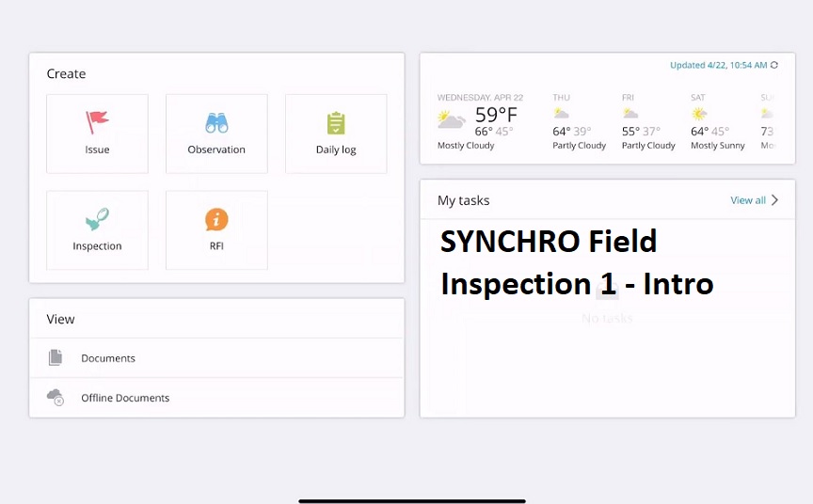Viewport: 813px width, 504px height.
Task: Click the Mostly Cloudy today text
Action: point(466,146)
